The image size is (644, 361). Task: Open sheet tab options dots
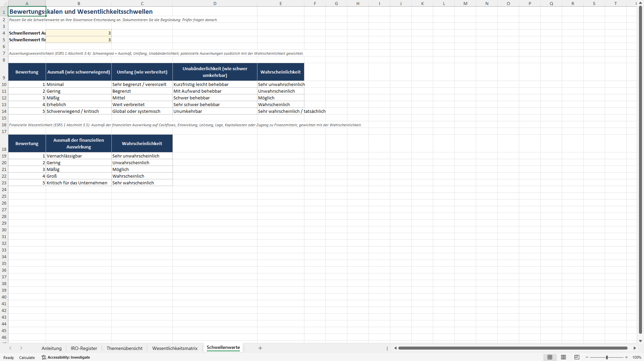click(387, 348)
